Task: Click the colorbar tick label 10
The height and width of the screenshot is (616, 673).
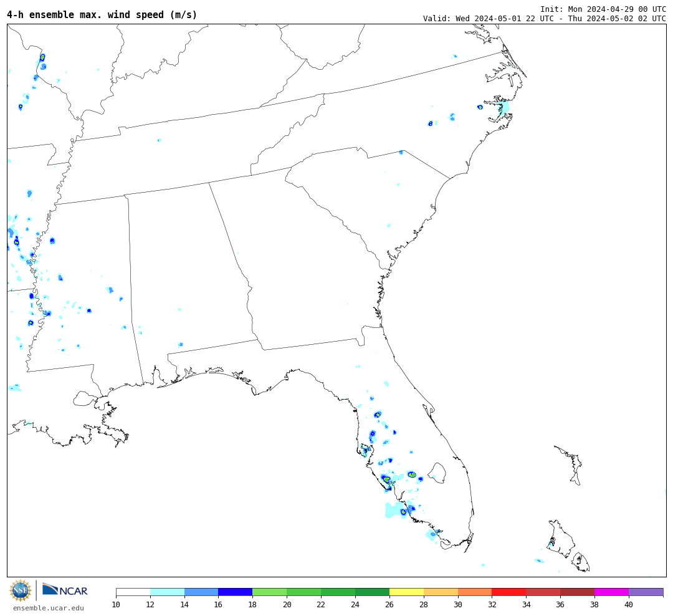Action: click(116, 605)
